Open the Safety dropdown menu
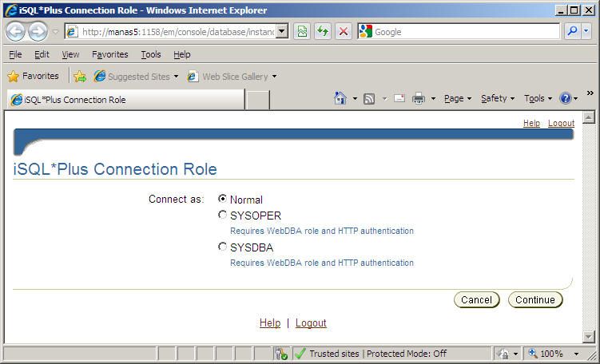600x364 pixels. tap(497, 98)
